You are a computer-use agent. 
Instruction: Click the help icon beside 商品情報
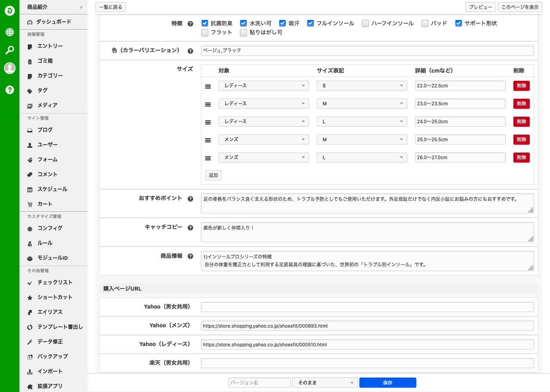point(190,256)
